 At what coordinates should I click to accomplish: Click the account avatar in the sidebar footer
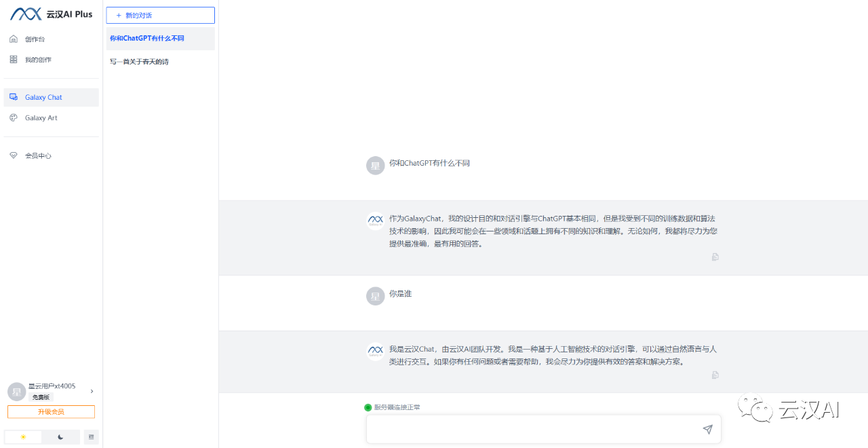(x=16, y=392)
